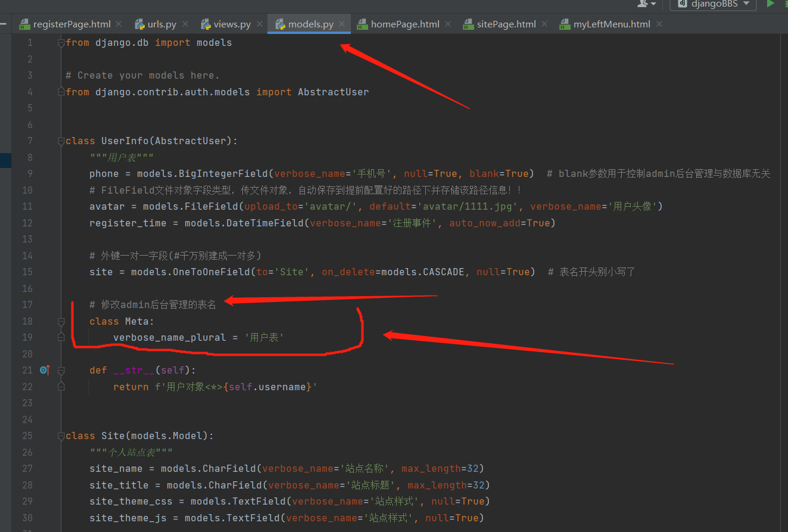Click the '用户表' string value in Meta
This screenshot has height=532, width=788.
coord(264,338)
